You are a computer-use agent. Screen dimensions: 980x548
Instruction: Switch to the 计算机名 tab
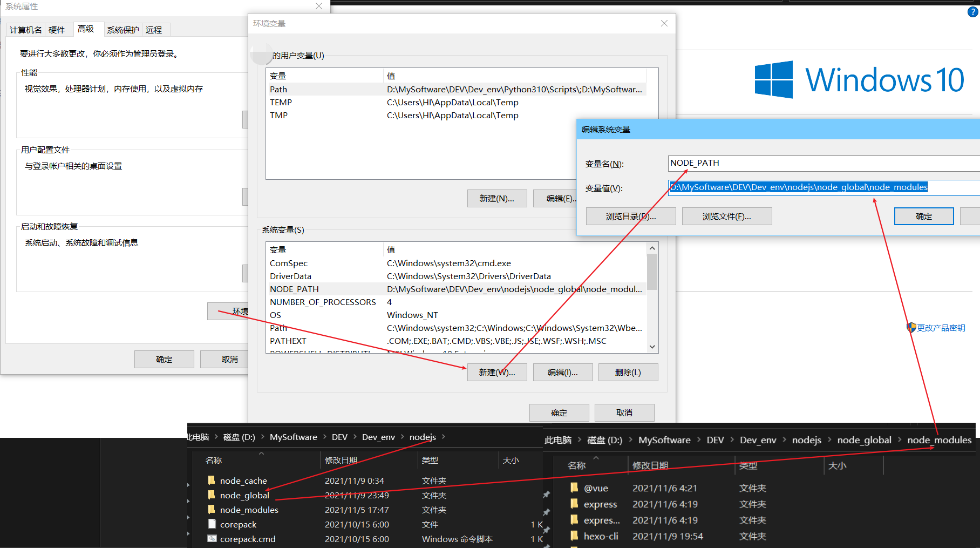pos(25,30)
